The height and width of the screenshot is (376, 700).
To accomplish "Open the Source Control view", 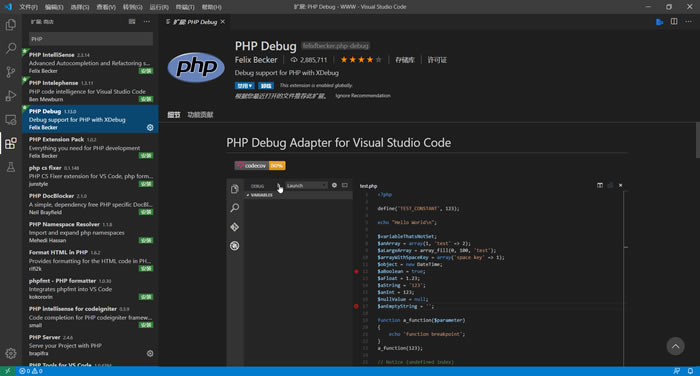I will point(11,71).
